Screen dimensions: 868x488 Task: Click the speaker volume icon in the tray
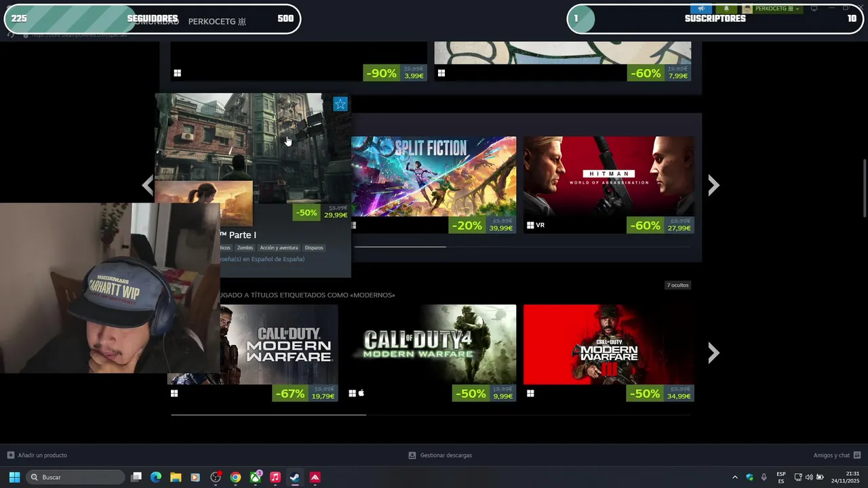[x=809, y=477]
